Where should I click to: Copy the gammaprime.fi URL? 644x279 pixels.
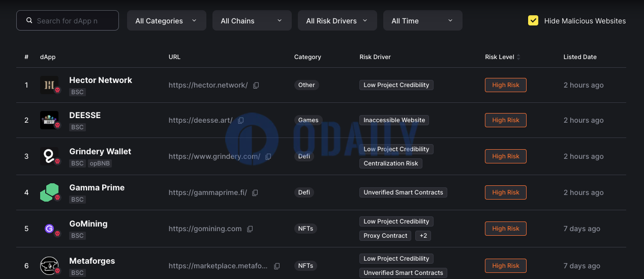(255, 192)
